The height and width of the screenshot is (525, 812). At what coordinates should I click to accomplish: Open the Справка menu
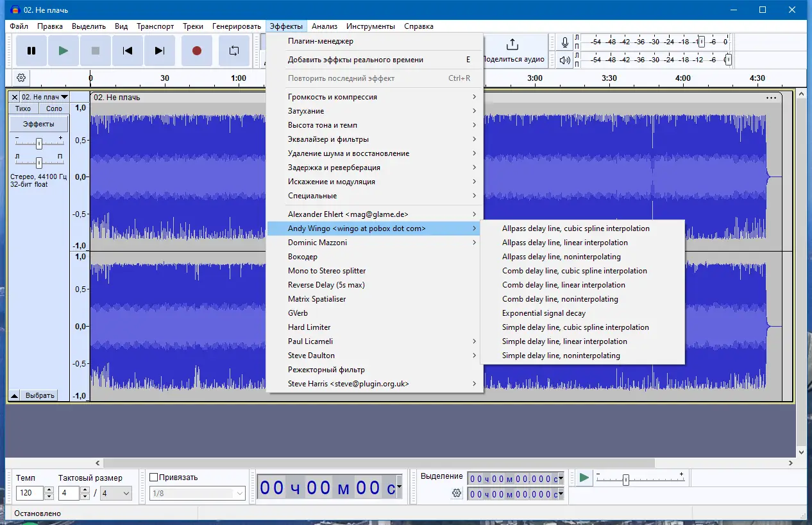point(419,26)
